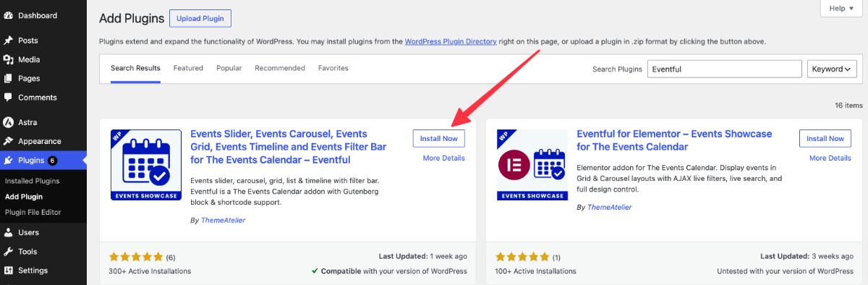Click the five-star rating with (6) reviews
Screen dimensions: 868x285
(142, 257)
